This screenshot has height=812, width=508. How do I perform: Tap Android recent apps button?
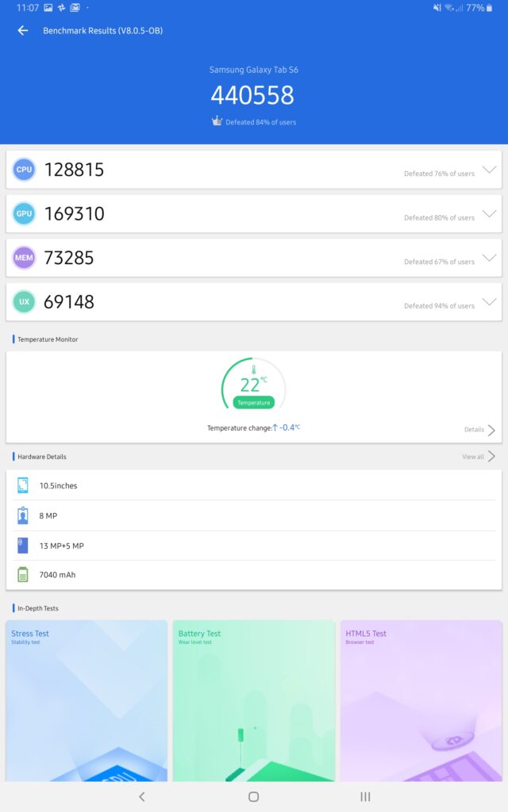pyautogui.click(x=365, y=796)
